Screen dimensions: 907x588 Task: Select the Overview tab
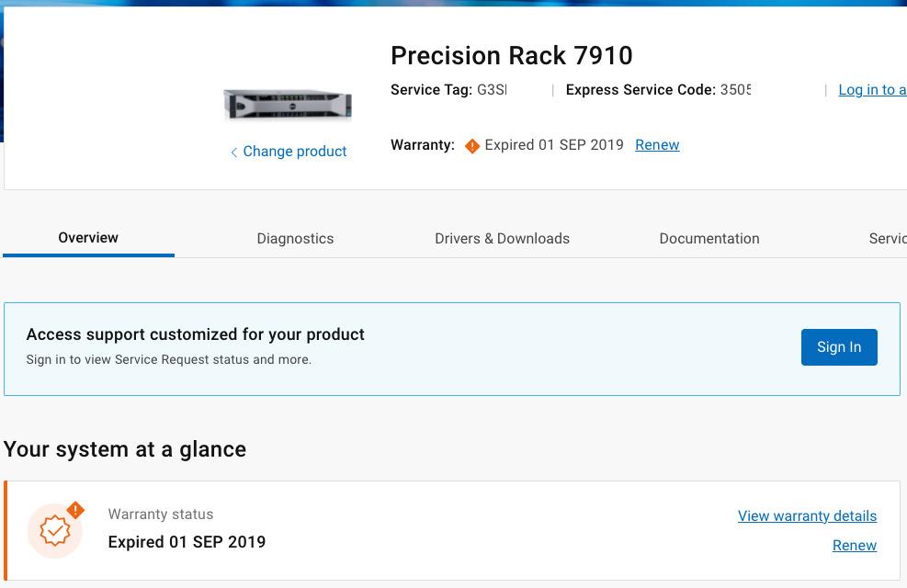point(87,237)
